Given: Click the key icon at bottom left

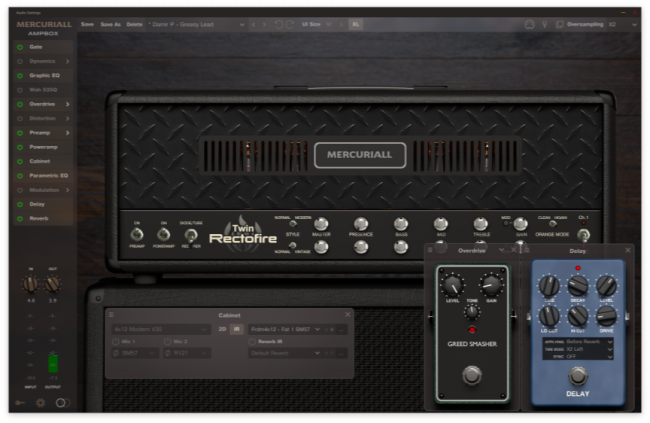Looking at the screenshot, I should 21,403.
